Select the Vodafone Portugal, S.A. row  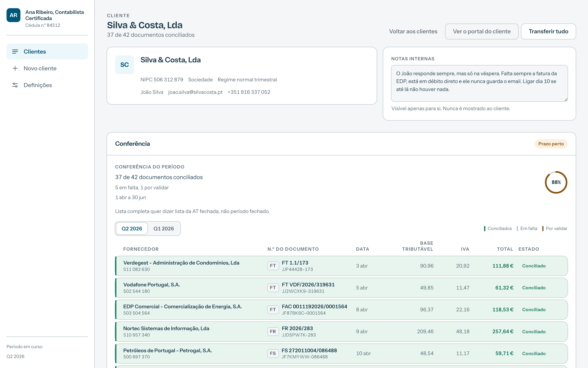pyautogui.click(x=341, y=288)
